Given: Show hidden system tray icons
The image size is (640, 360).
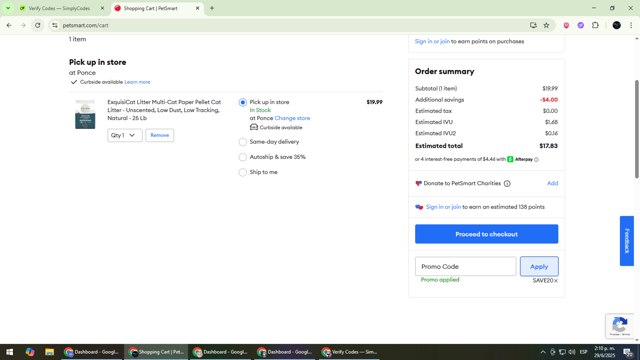Looking at the screenshot, I should point(543,352).
